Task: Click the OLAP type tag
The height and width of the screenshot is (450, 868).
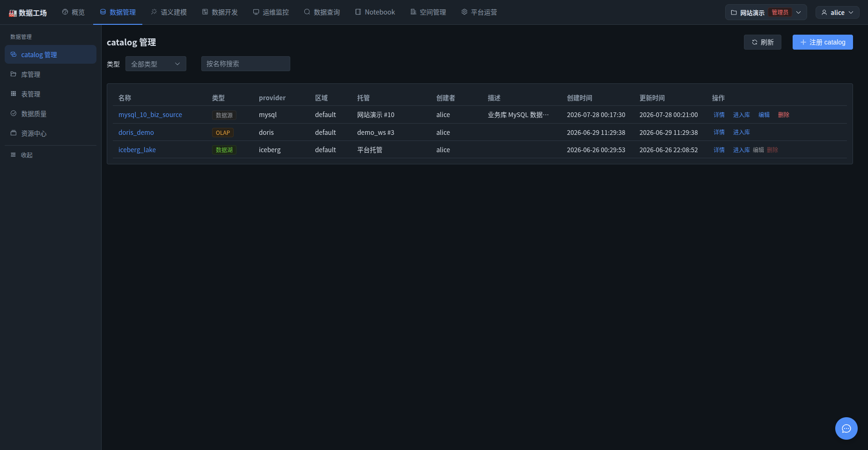Action: (x=223, y=133)
